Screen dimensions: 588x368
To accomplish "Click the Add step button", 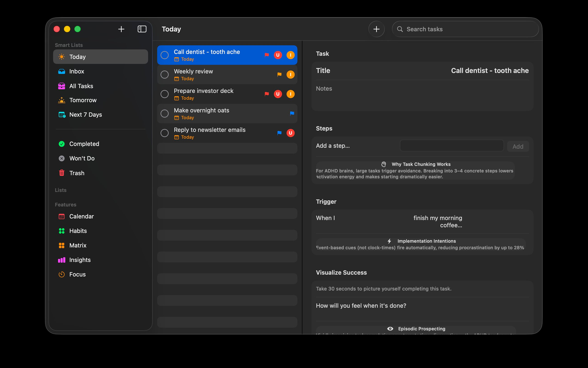I will coord(518,146).
